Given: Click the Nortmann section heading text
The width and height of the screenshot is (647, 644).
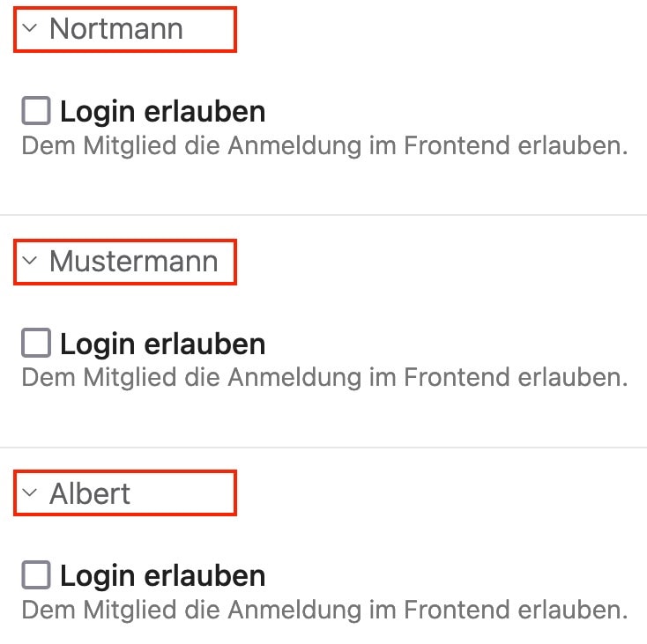Looking at the screenshot, I should pos(115,28).
